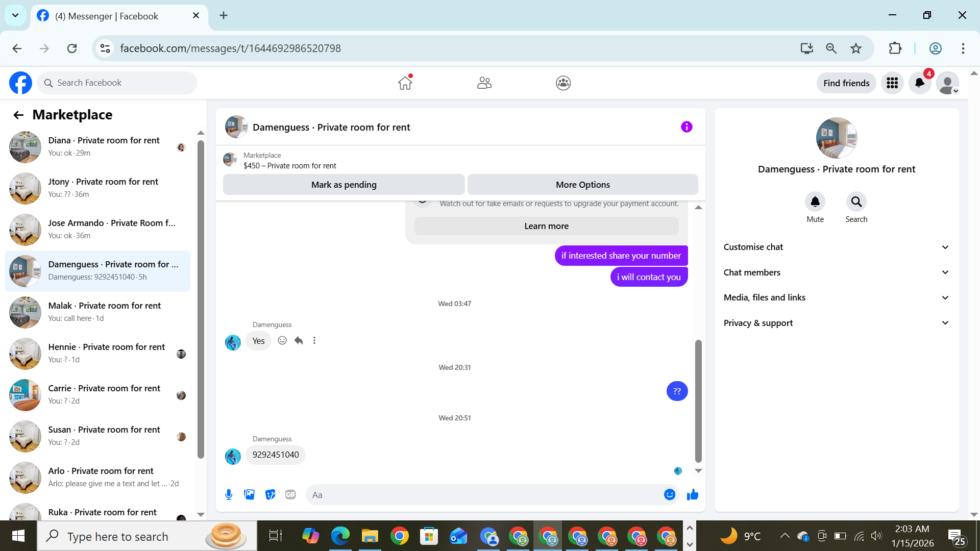Screen dimensions: 980x551
Task: Click the voice clip microphone icon
Action: click(x=229, y=494)
